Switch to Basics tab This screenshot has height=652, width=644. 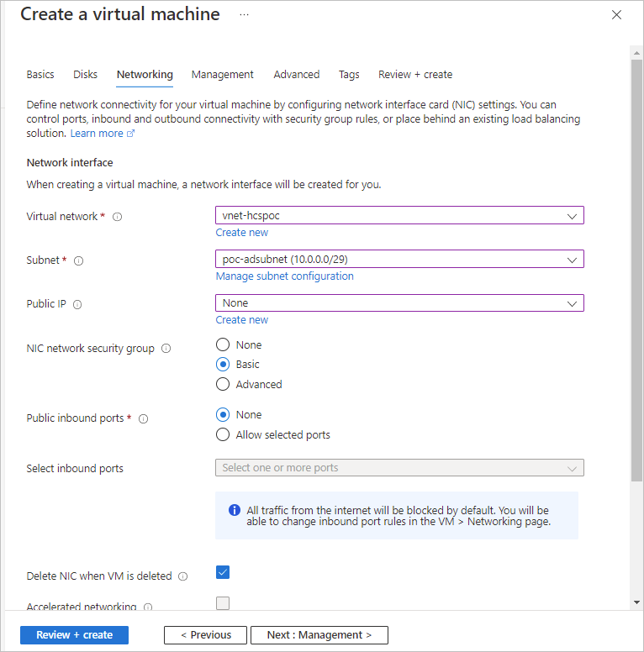(x=40, y=75)
